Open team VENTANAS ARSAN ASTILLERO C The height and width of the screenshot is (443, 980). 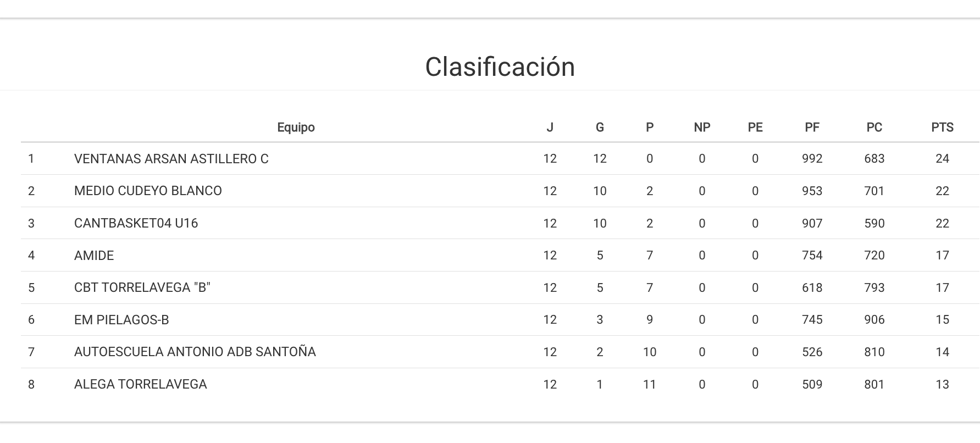tap(171, 159)
